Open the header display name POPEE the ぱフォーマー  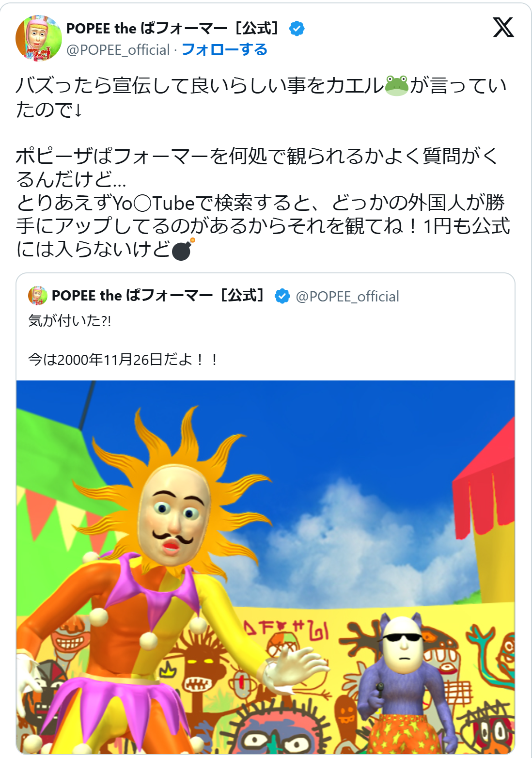172,29
